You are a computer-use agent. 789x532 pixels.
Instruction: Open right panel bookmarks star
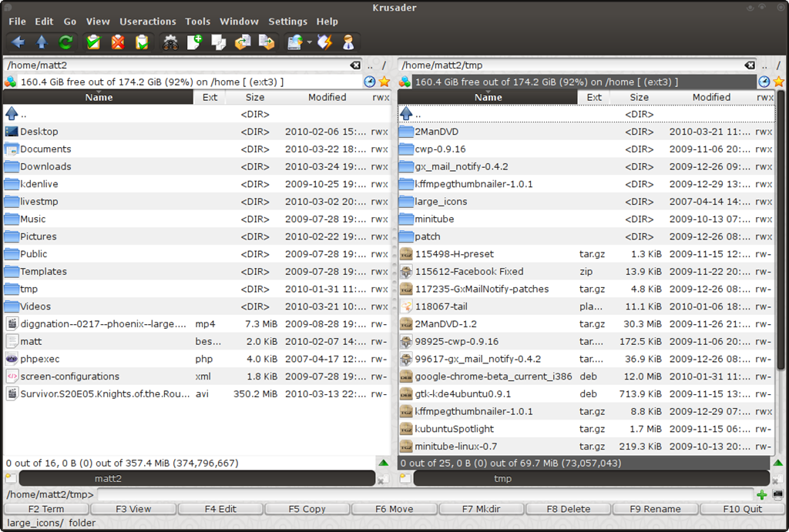click(x=779, y=82)
